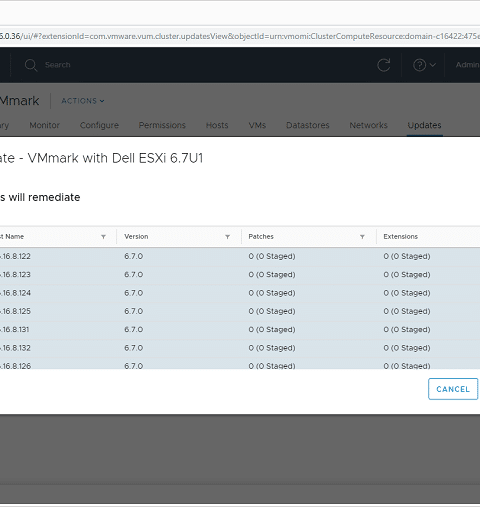The width and height of the screenshot is (480, 507).
Task: Click the browser address bar URL
Action: pos(240,36)
